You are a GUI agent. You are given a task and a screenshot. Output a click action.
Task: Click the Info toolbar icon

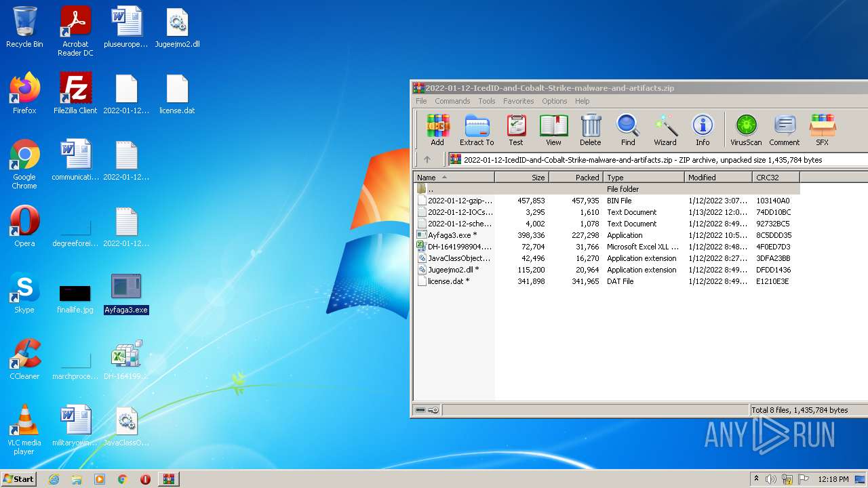pyautogui.click(x=703, y=129)
